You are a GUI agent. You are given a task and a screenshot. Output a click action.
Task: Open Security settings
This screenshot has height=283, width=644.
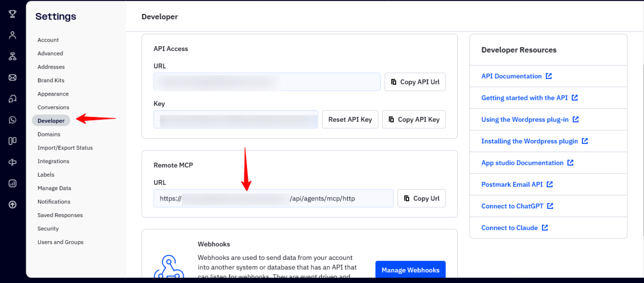tap(48, 229)
